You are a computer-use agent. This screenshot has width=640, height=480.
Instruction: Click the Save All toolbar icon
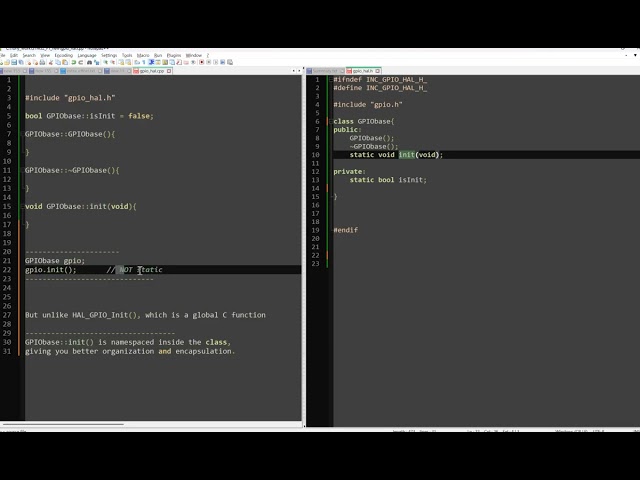21,62
